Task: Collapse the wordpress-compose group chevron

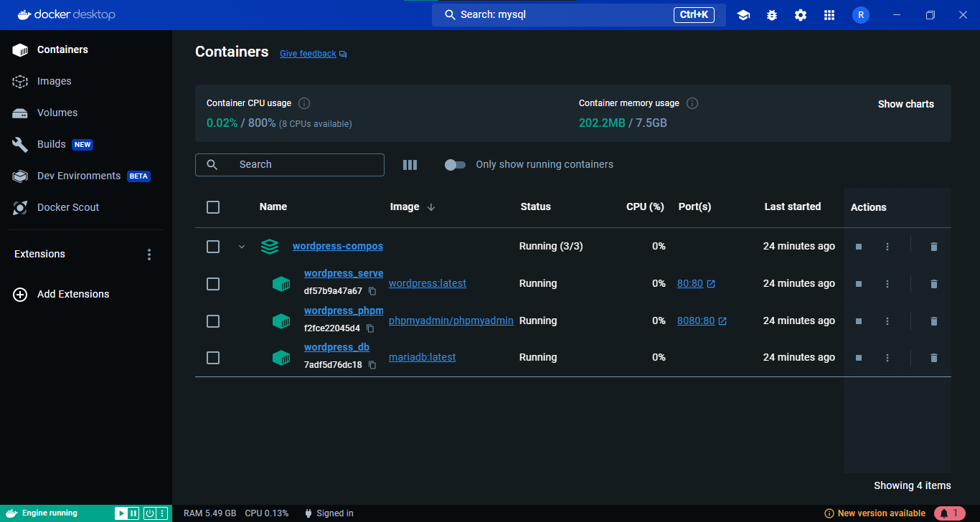Action: [x=242, y=247]
